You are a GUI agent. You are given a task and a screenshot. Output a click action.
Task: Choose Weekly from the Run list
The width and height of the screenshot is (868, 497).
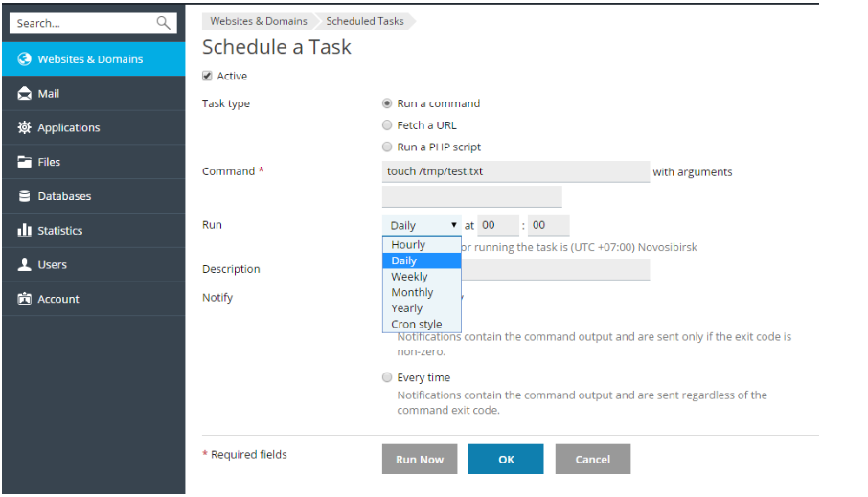422,277
